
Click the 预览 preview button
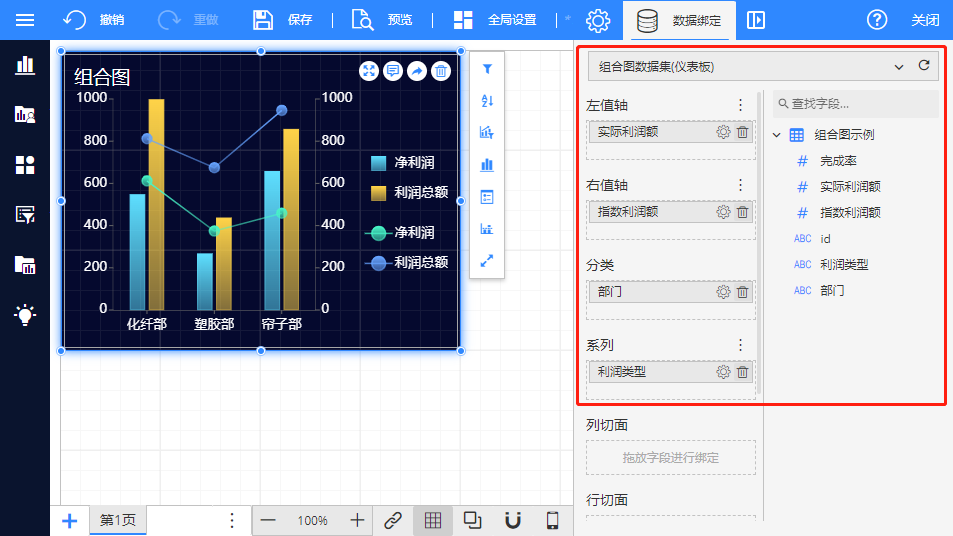(383, 20)
